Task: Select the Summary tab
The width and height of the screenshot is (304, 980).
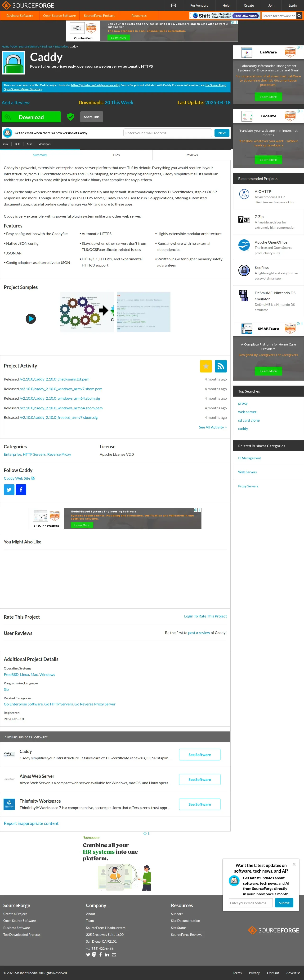Action: click(x=40, y=155)
